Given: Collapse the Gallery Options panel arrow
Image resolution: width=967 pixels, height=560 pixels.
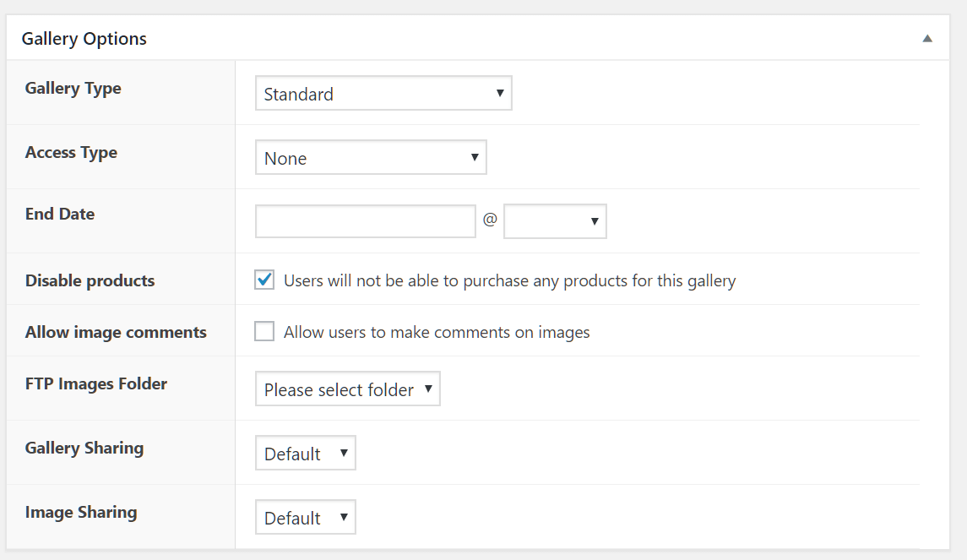Looking at the screenshot, I should [x=926, y=39].
